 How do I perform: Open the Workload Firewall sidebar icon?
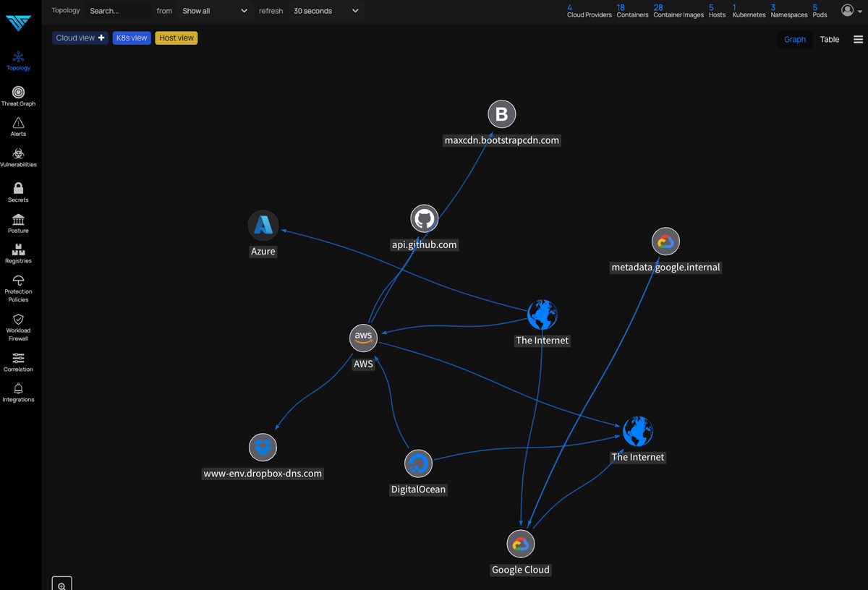tap(18, 320)
